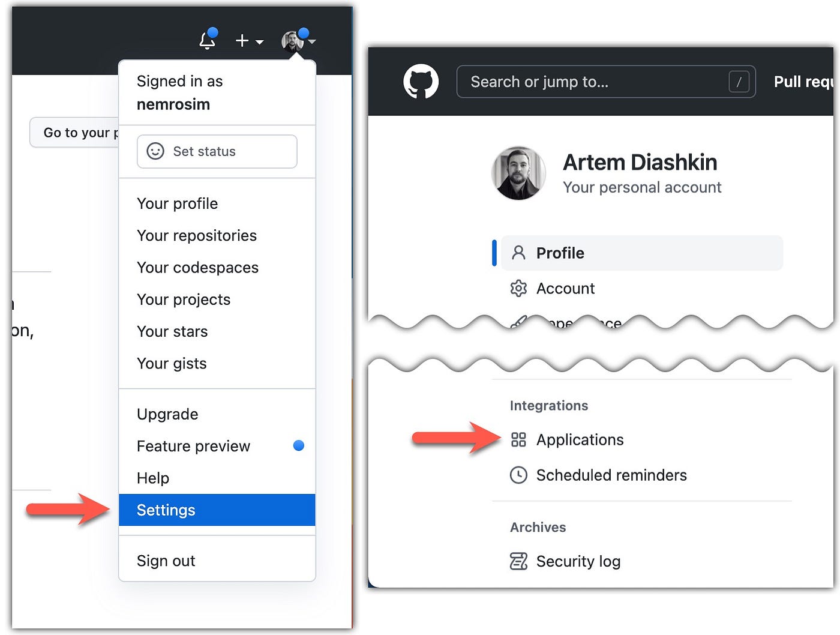The width and height of the screenshot is (840, 635).
Task: Click the Scheduled reminders clock icon
Action: click(x=518, y=475)
